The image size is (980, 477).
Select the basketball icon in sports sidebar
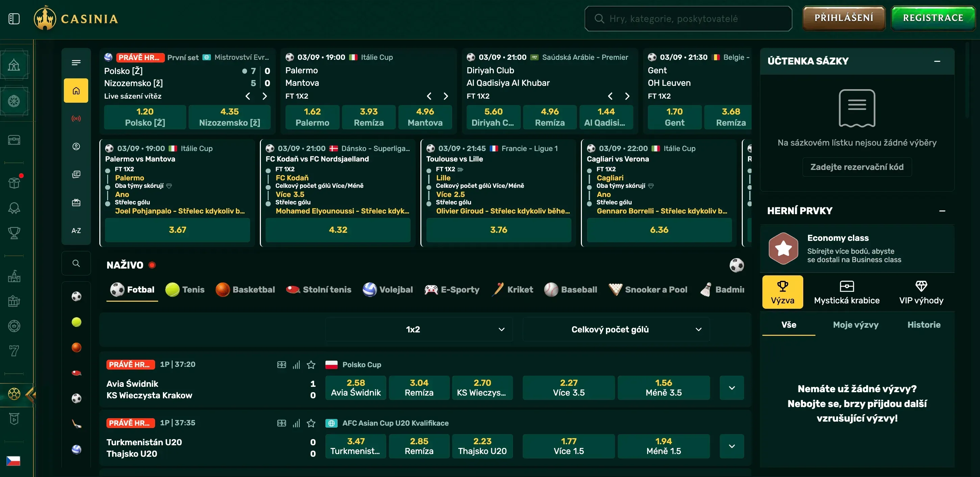(x=76, y=347)
